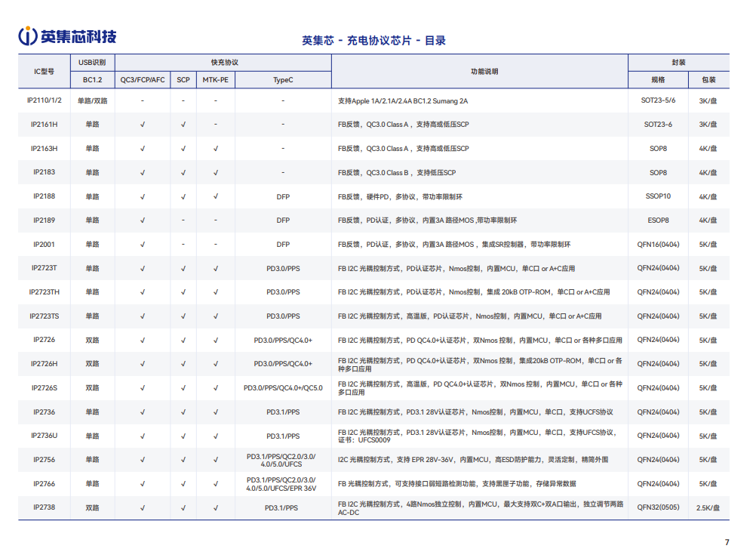The width and height of the screenshot is (756, 558).
Task: Click the 2.5K/盘 packing cell
Action: (x=708, y=508)
